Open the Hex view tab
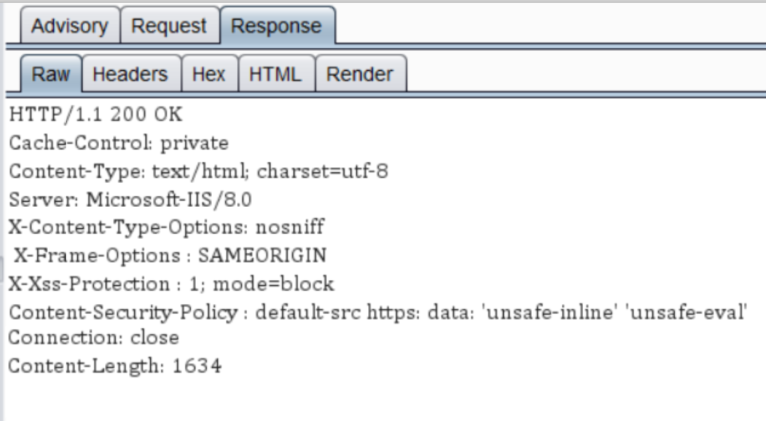766x421 pixels. click(x=208, y=73)
